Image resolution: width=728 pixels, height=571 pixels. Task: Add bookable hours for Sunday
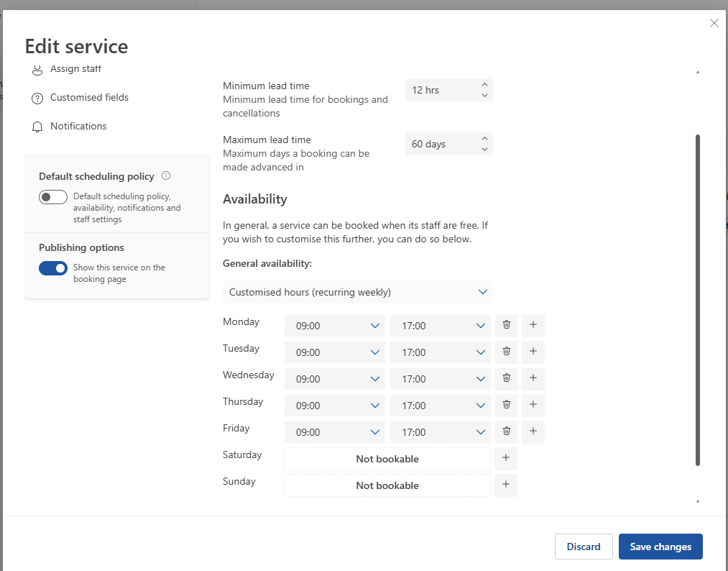pos(506,485)
